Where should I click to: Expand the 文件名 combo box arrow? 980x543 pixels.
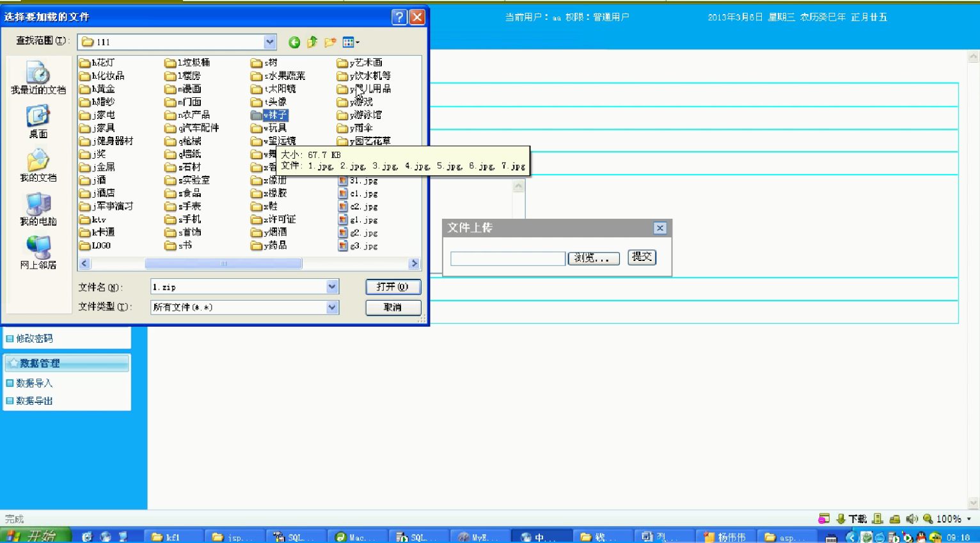click(x=332, y=287)
